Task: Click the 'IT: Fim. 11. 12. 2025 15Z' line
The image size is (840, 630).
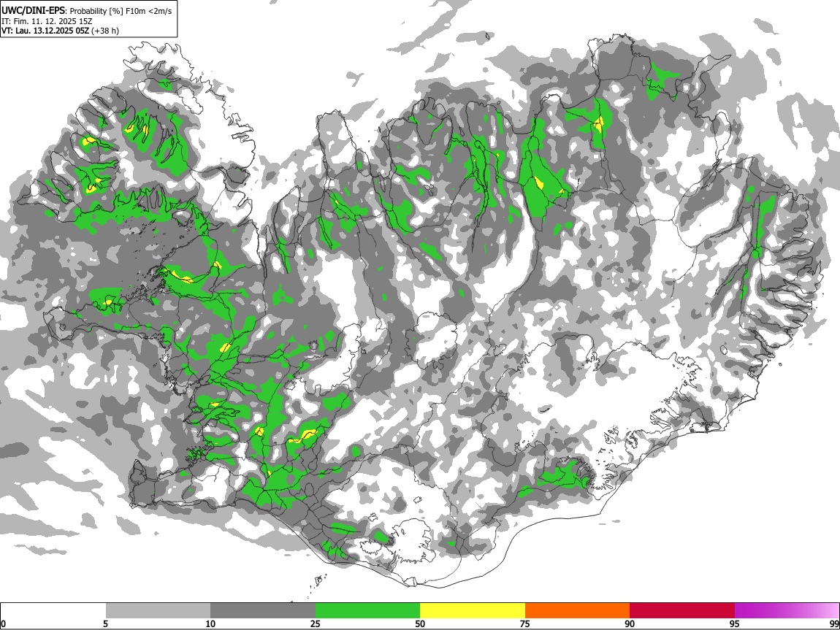Action: point(47,21)
